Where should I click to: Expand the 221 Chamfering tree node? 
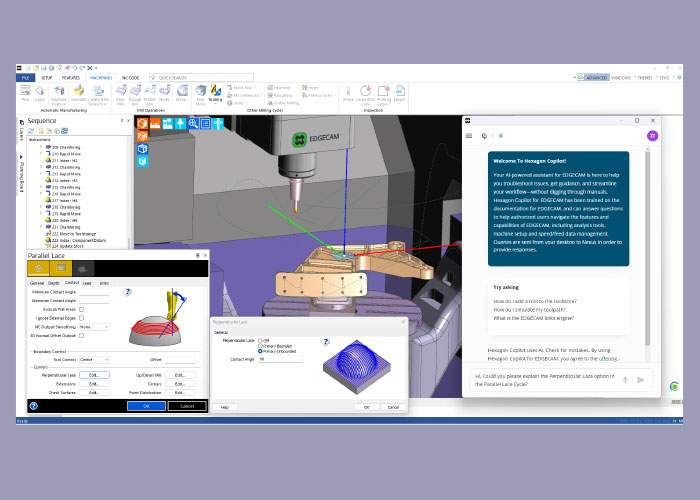[x=41, y=227]
